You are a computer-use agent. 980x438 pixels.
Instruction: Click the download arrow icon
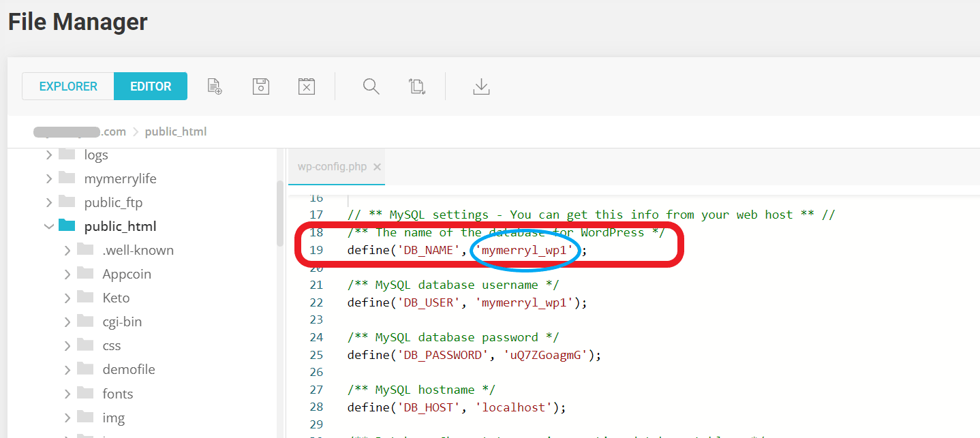481,87
